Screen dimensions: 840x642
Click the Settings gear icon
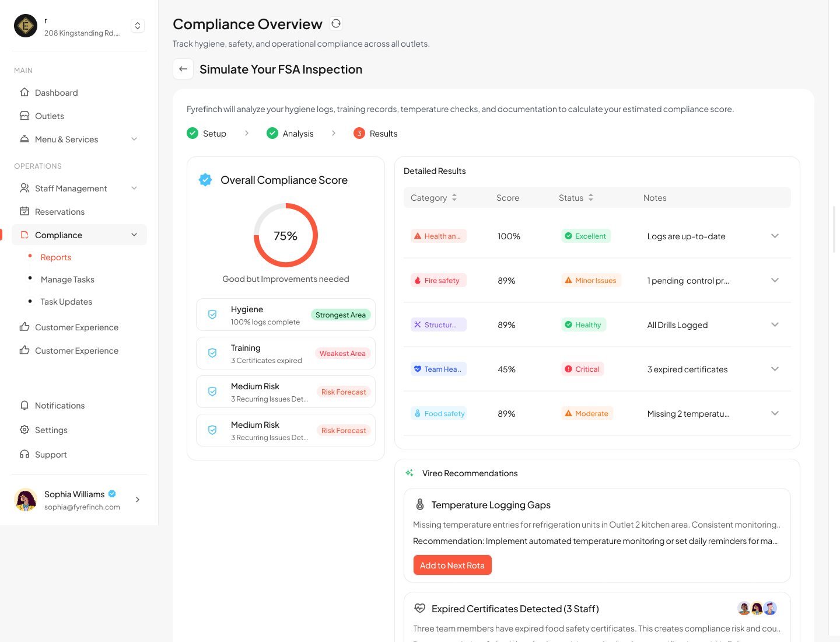[24, 430]
